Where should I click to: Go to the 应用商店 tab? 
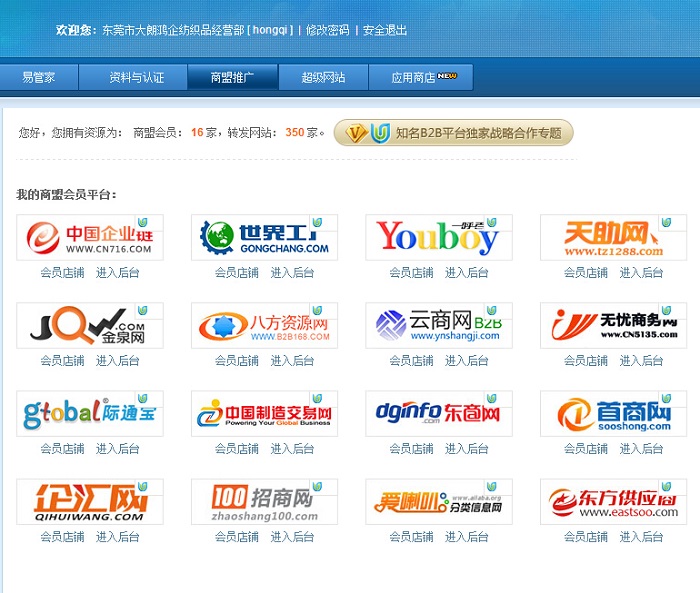420,77
